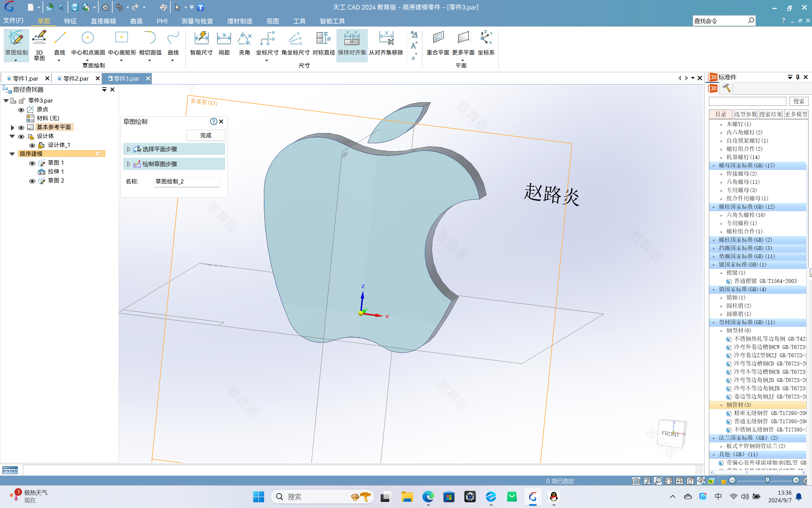Click the 标准件 search text field
812x508 pixels.
point(747,101)
